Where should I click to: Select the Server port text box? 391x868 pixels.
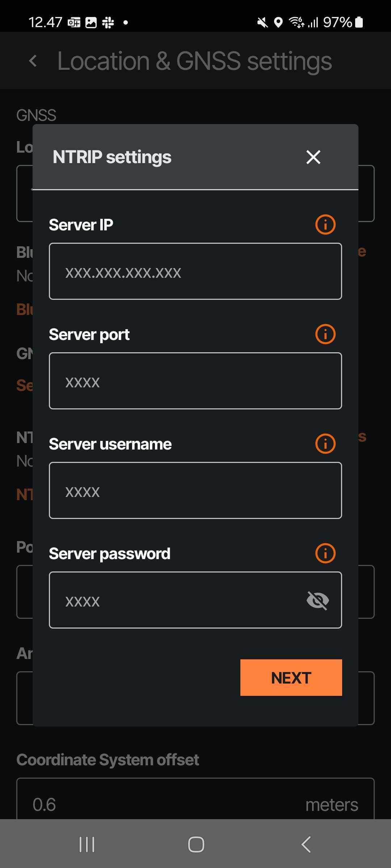click(x=195, y=381)
